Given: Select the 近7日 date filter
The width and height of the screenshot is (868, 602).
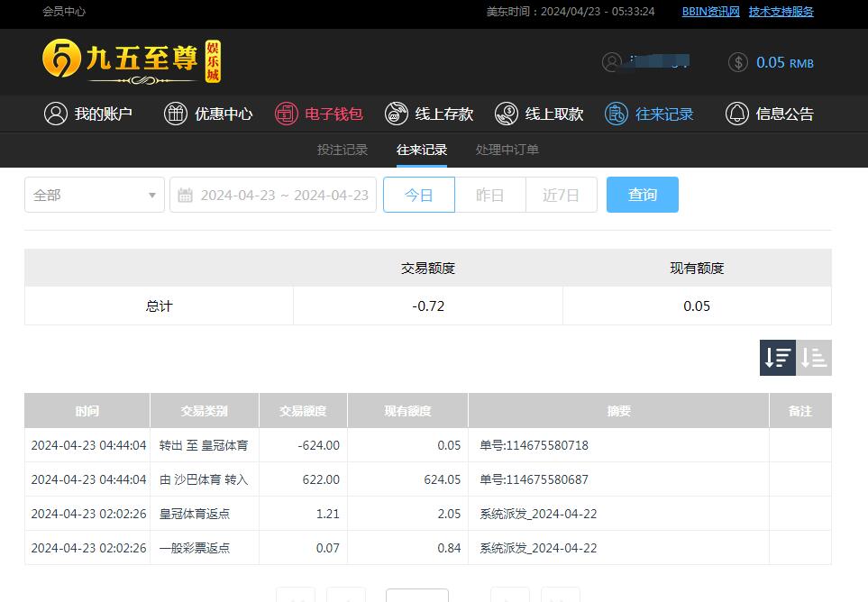Looking at the screenshot, I should point(561,195).
